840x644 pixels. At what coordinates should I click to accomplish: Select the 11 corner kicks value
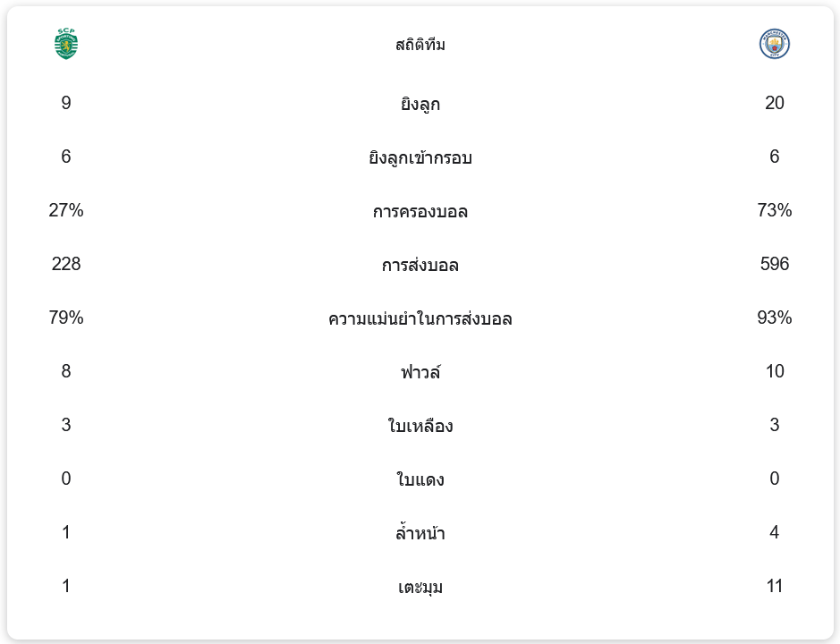coord(774,586)
